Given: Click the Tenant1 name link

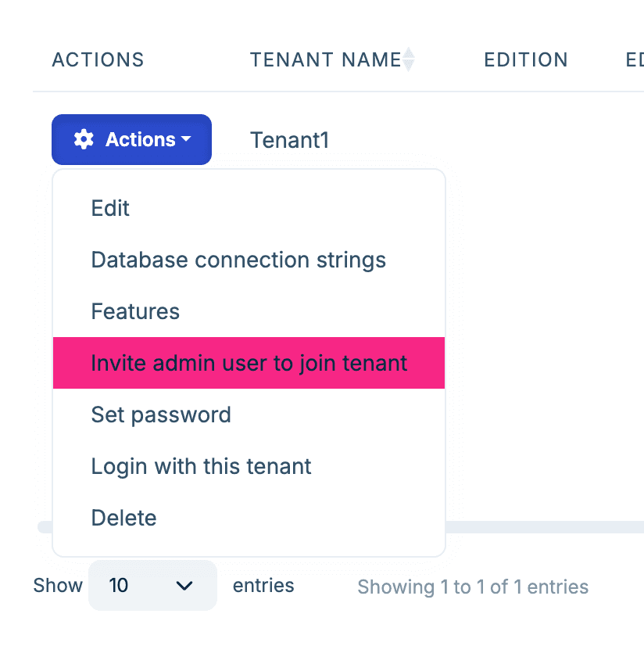Looking at the screenshot, I should pos(290,140).
